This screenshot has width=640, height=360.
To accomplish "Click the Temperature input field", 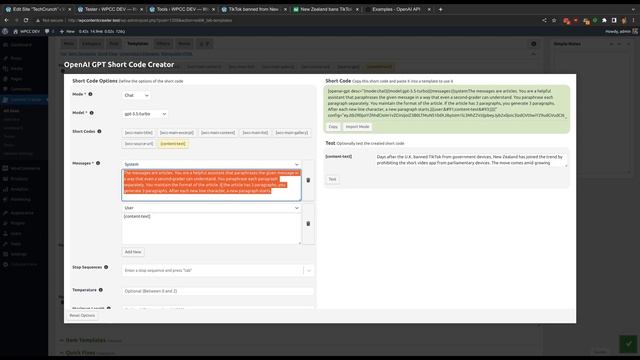I will 218,291.
